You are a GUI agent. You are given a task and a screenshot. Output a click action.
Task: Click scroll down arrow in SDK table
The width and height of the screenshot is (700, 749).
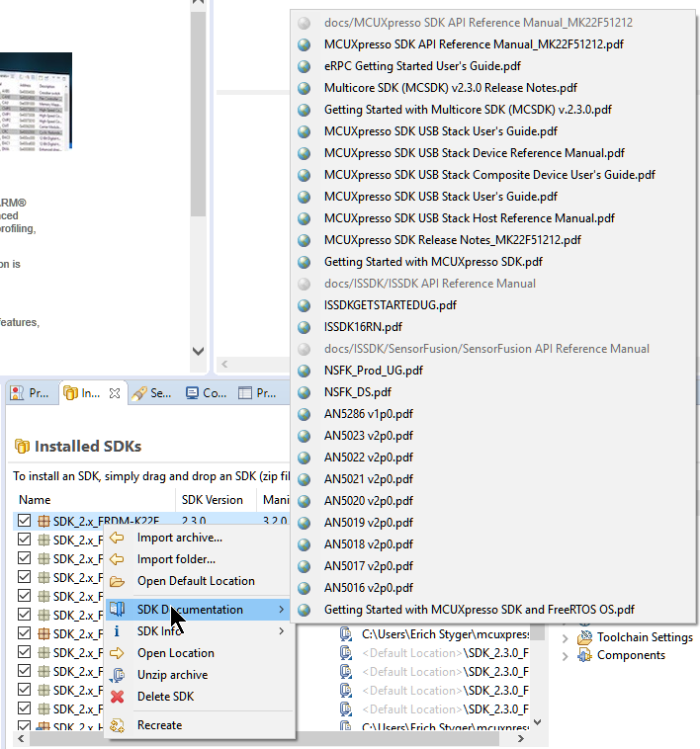pyautogui.click(x=538, y=722)
